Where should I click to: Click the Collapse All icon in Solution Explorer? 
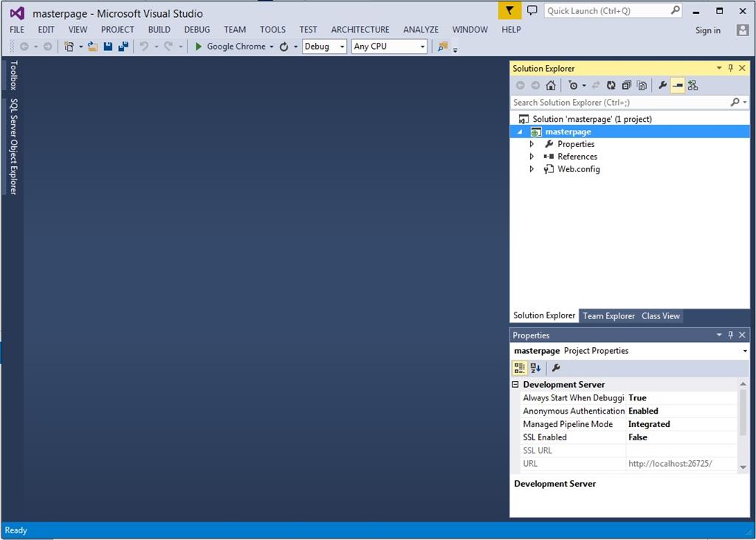(x=626, y=86)
